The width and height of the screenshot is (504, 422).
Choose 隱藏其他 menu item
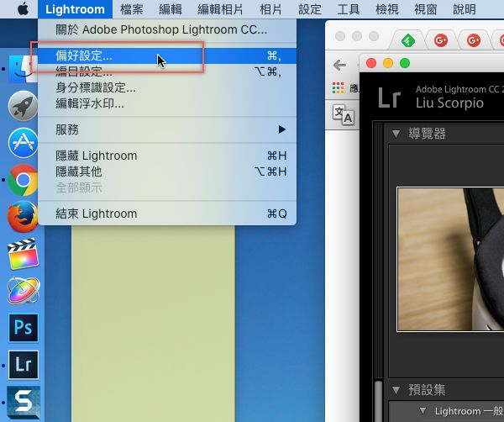coord(167,171)
